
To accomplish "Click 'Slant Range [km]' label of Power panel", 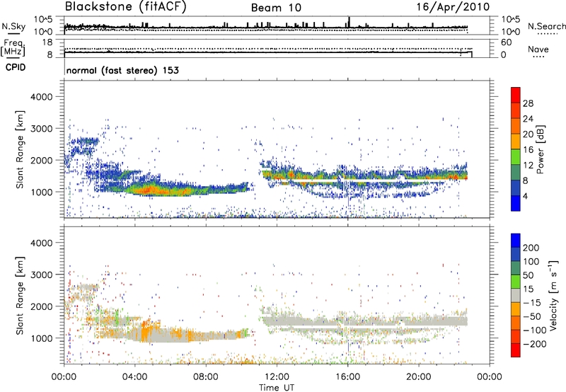I will (x=20, y=149).
